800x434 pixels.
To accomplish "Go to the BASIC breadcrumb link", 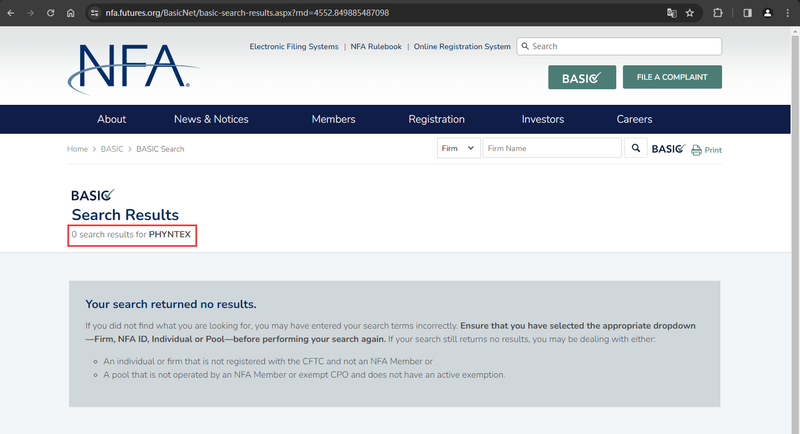I will (112, 149).
